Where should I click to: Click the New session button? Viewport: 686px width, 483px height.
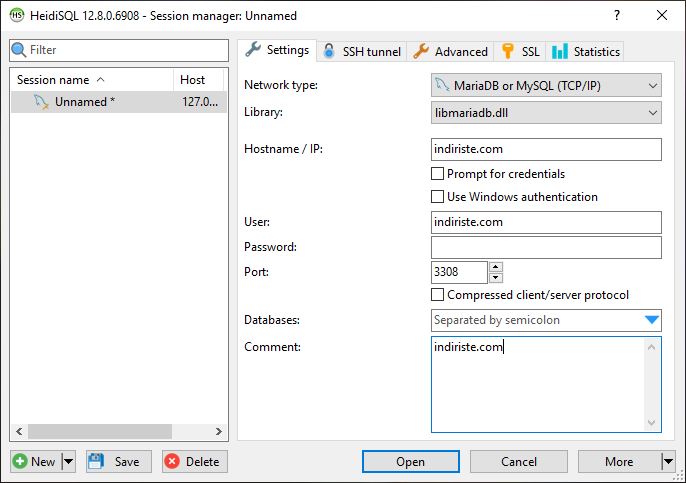36,462
